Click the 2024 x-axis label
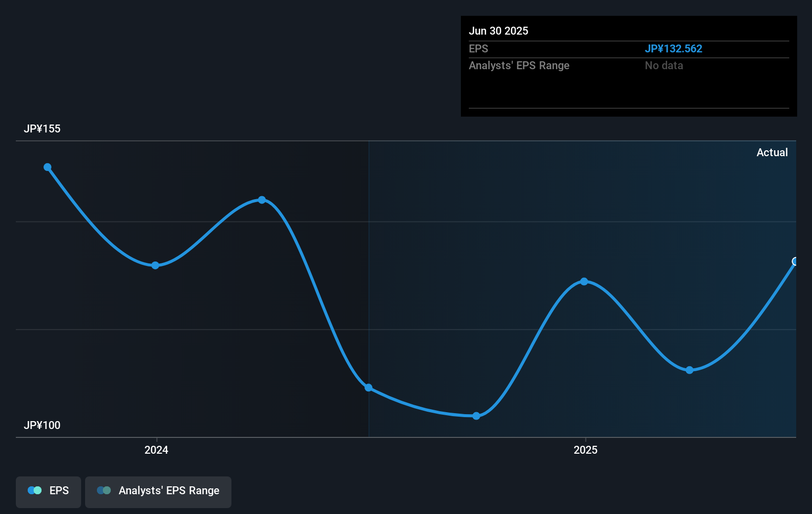 click(156, 450)
